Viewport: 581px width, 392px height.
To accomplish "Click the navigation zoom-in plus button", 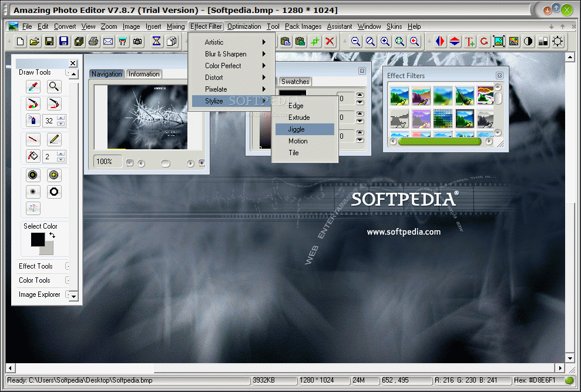I will coord(201,163).
